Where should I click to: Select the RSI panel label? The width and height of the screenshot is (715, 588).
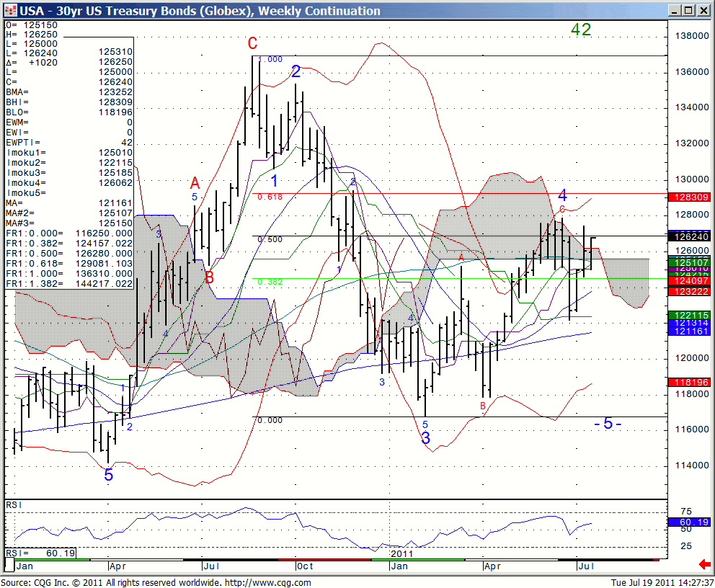click(13, 505)
